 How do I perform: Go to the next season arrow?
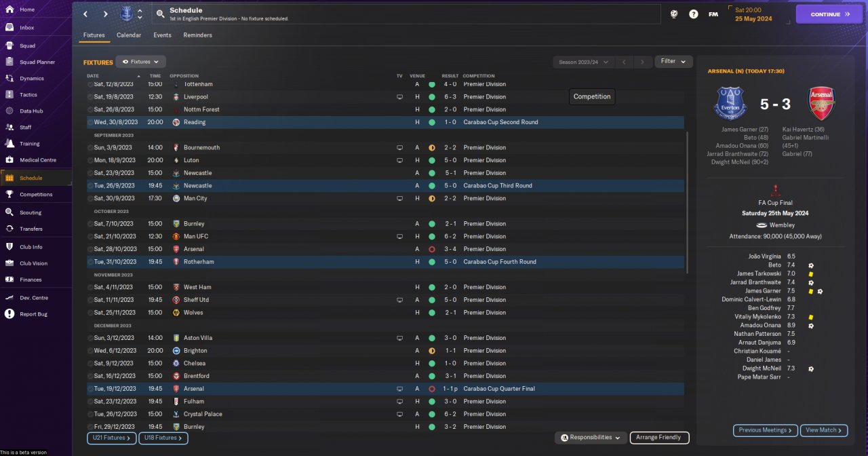click(643, 62)
